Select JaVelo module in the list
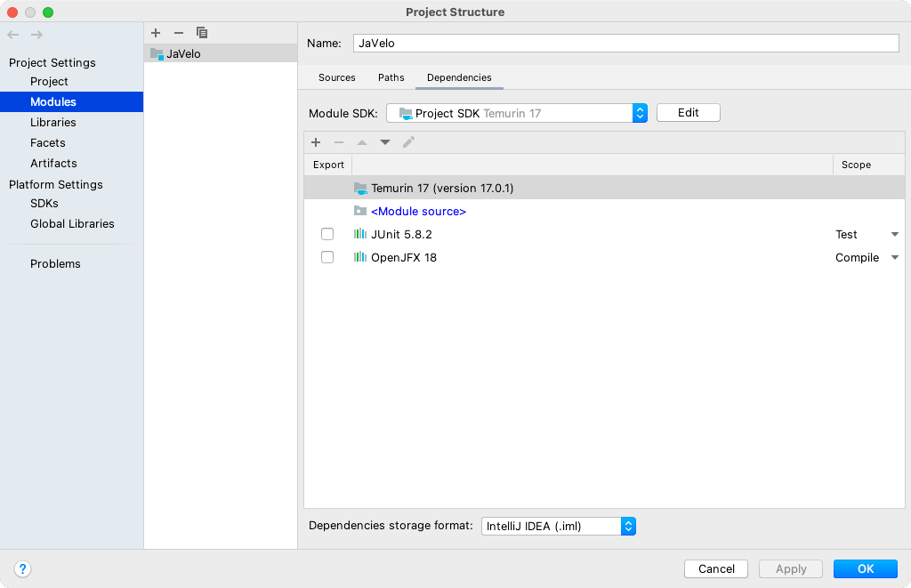The image size is (911, 588). point(221,53)
